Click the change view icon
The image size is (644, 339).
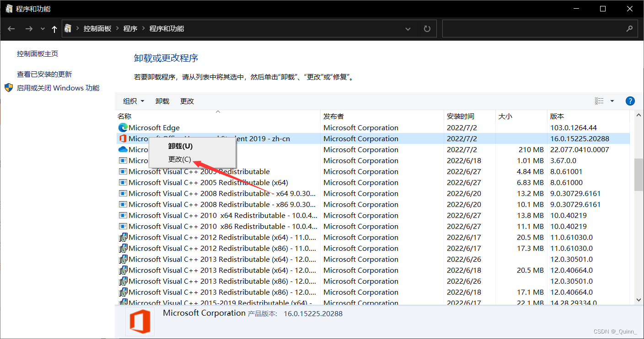pyautogui.click(x=599, y=101)
